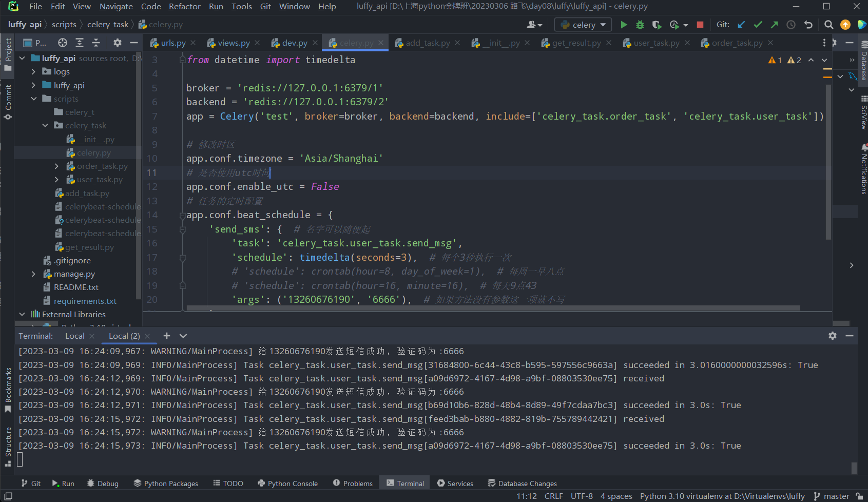Viewport: 868px width, 502px height.
Task: Expand manage.py node
Action: click(34, 274)
